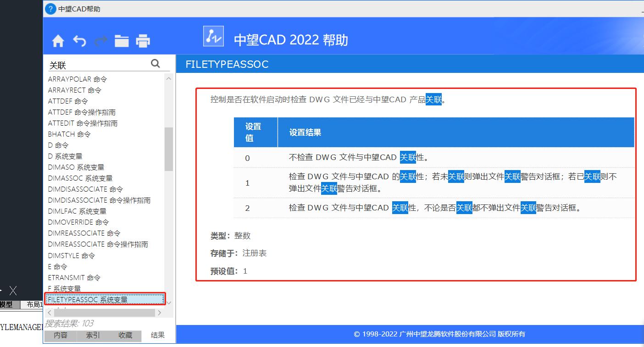This screenshot has height=347, width=644.
Task: Switch to the 索引 tab
Action: pyautogui.click(x=93, y=336)
